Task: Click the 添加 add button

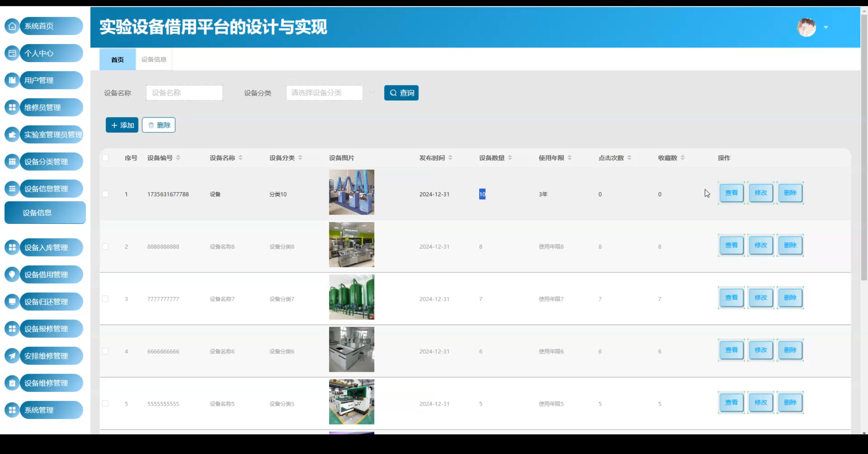Action: pyautogui.click(x=122, y=125)
